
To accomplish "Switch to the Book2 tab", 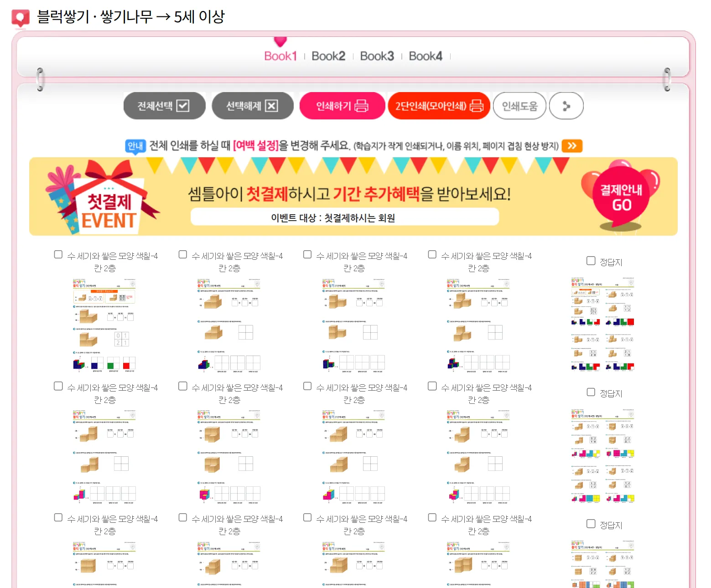I will tap(328, 56).
